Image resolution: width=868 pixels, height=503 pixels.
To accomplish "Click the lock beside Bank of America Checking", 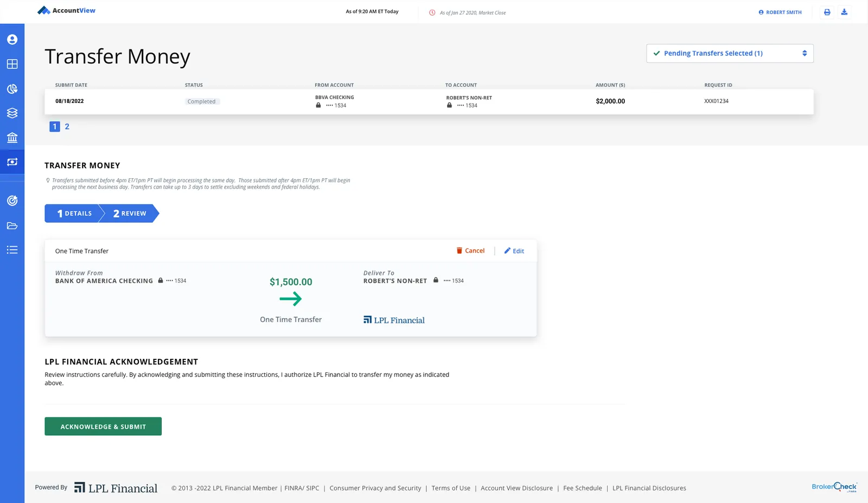I will pyautogui.click(x=161, y=280).
